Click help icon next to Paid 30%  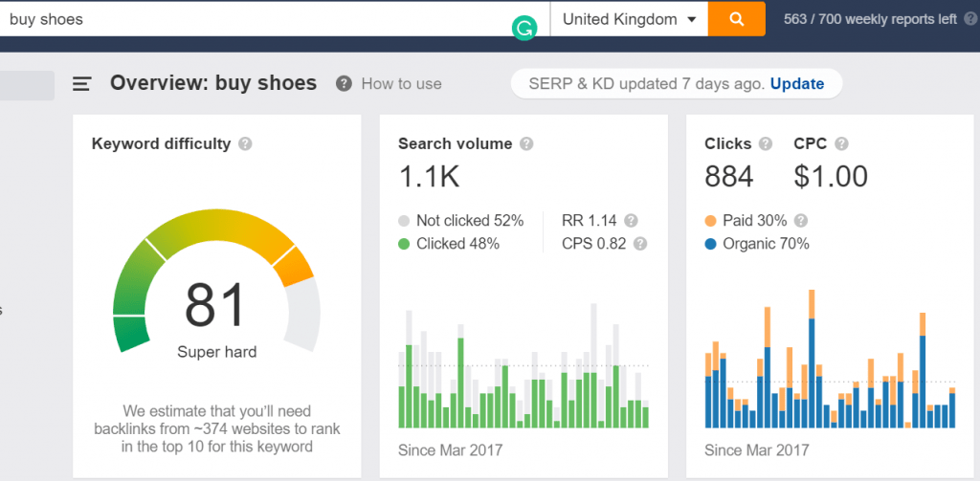coord(800,220)
